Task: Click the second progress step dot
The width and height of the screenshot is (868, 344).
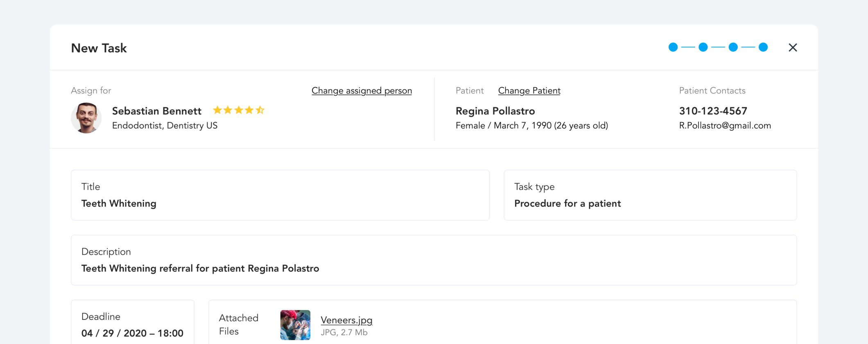Action: tap(703, 47)
